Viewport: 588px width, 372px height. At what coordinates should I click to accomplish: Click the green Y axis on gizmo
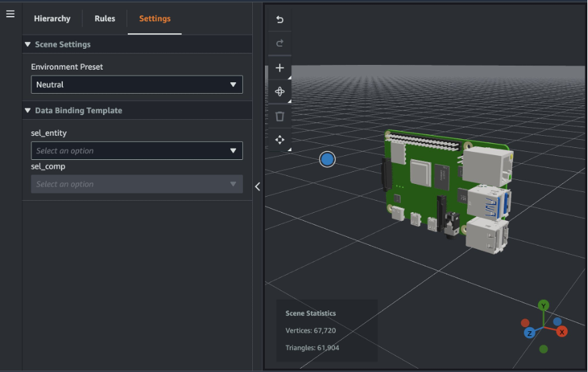click(x=544, y=306)
